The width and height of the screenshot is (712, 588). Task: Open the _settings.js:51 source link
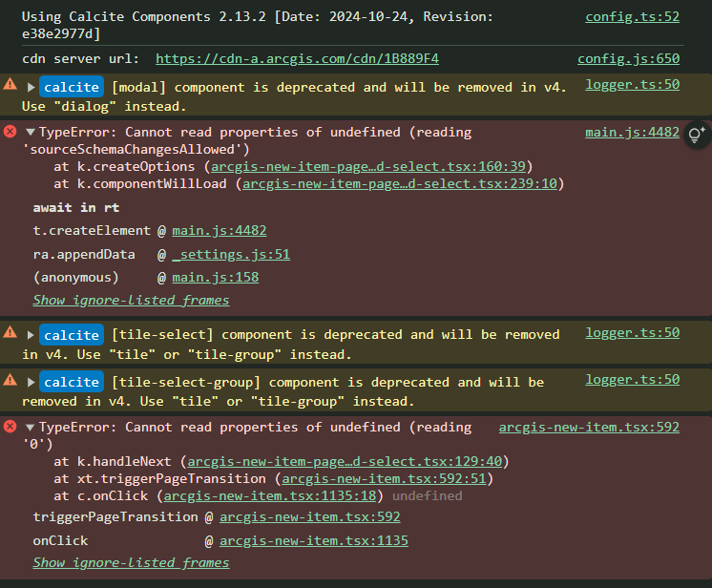coord(231,254)
